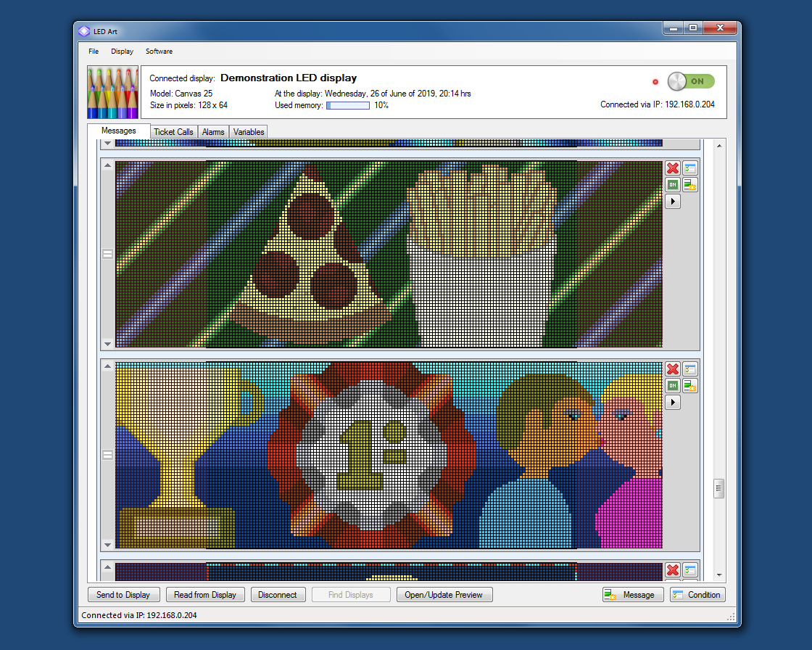Viewport: 812px width, 650px height.
Task: Click the Open/Update Preview button
Action: click(x=444, y=595)
